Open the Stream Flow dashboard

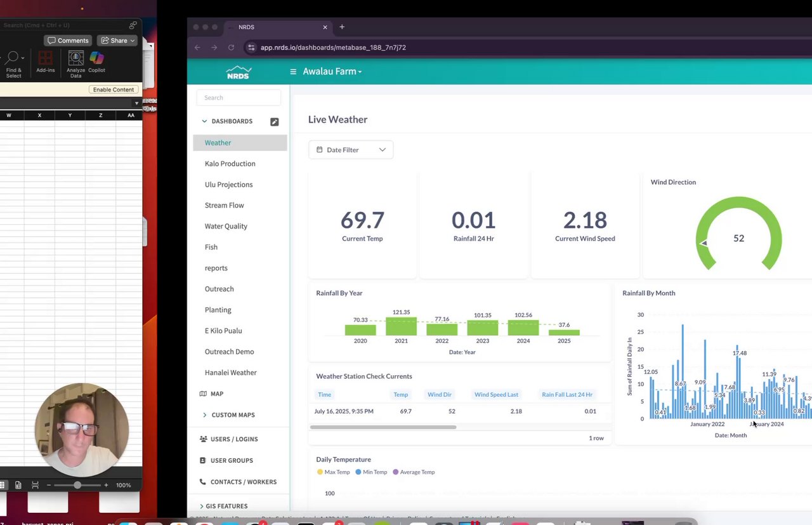tap(224, 205)
